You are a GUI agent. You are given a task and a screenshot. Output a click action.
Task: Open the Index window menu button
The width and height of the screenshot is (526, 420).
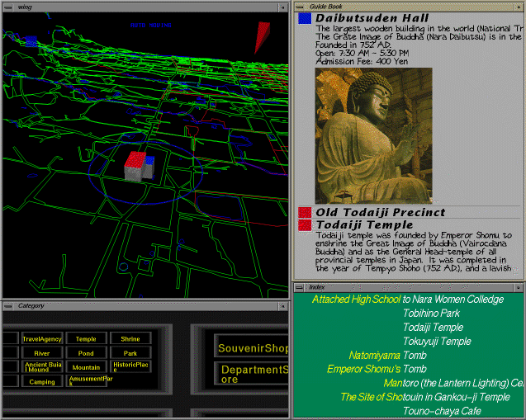[299, 288]
